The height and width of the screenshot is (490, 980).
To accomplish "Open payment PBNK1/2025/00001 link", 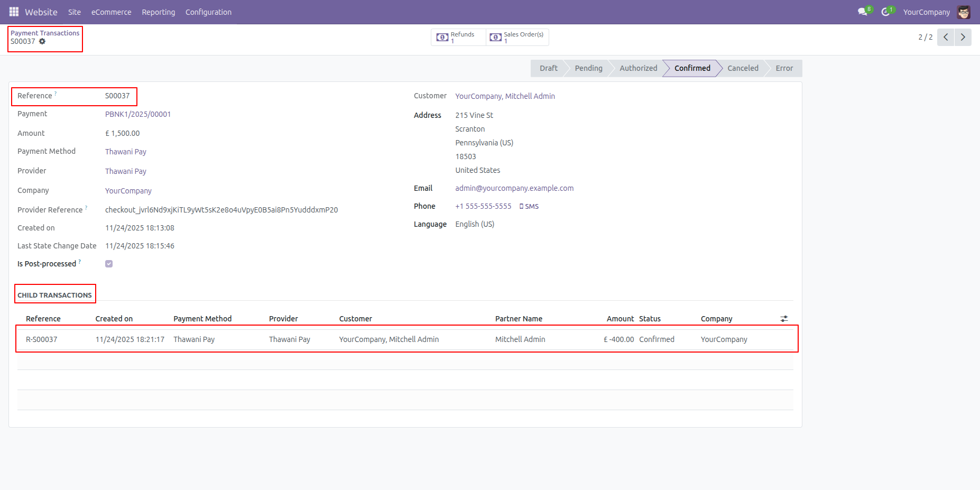I will pyautogui.click(x=138, y=114).
